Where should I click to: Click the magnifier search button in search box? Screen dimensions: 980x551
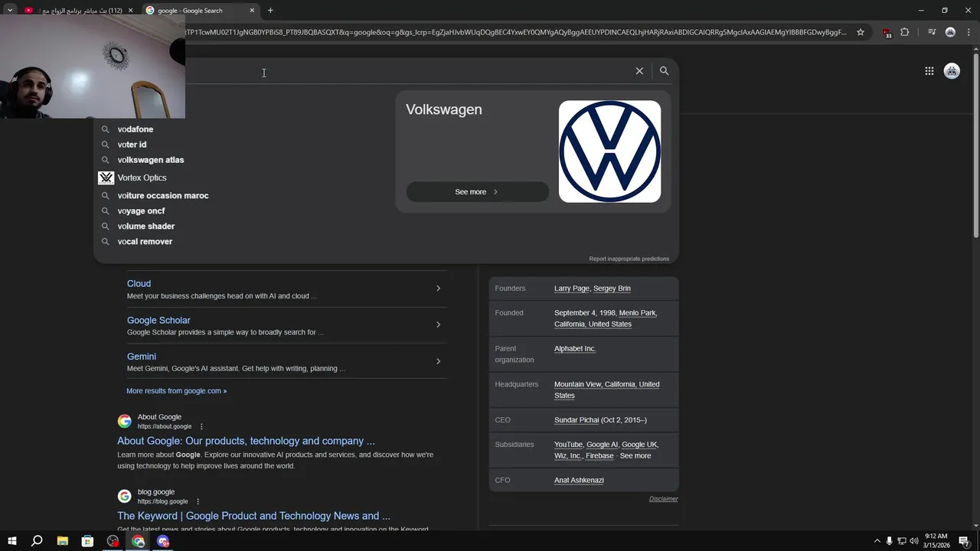click(664, 70)
